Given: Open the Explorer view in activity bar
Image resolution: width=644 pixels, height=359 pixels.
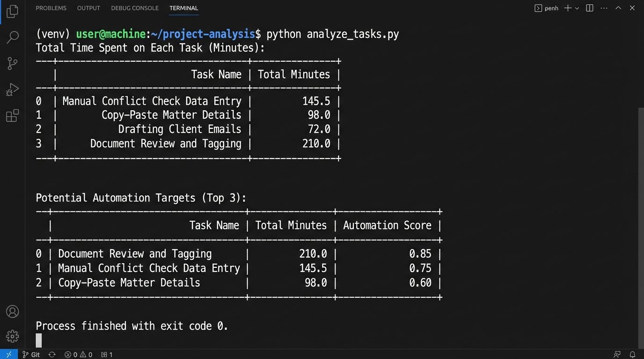Looking at the screenshot, I should point(12,11).
